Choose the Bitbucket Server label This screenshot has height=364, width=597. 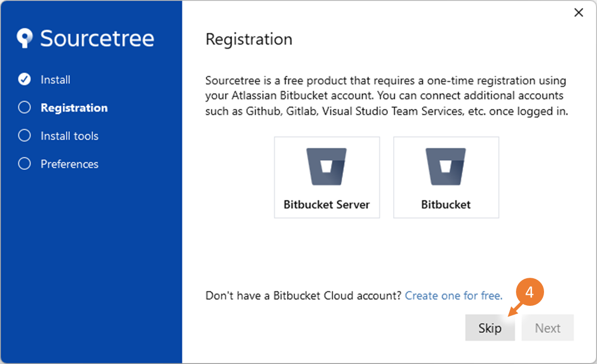click(x=327, y=205)
